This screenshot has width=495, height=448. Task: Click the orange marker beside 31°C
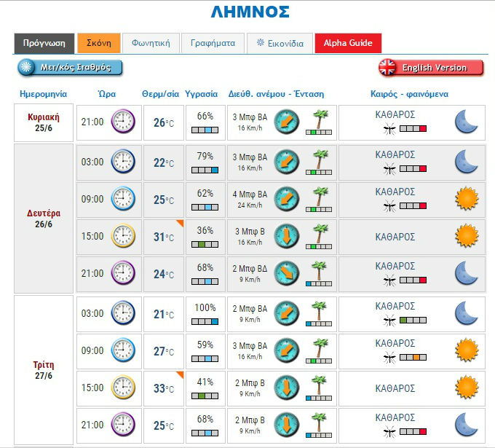(x=181, y=223)
